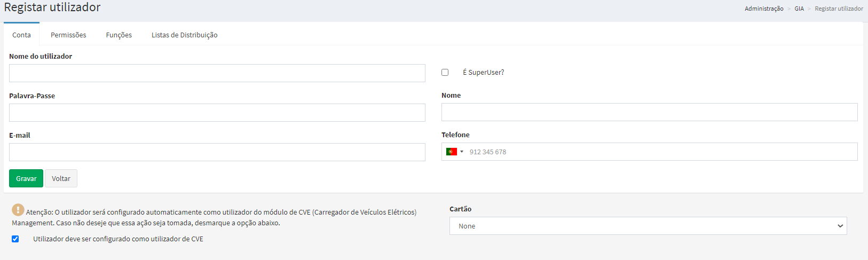Switch to the Permissões tab
The image size is (868, 260).
(68, 35)
